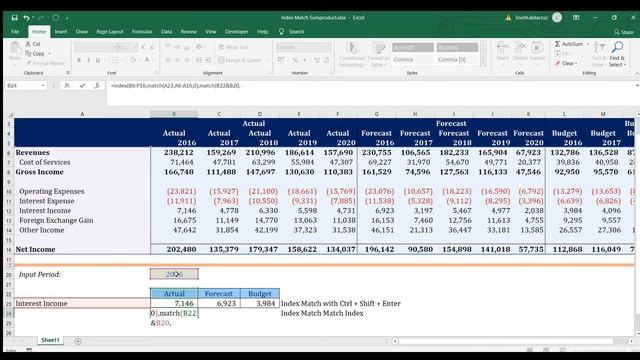Click the horizontal scrollbar left arrow
Image resolution: width=640 pixels, height=360 pixels.
[395, 341]
